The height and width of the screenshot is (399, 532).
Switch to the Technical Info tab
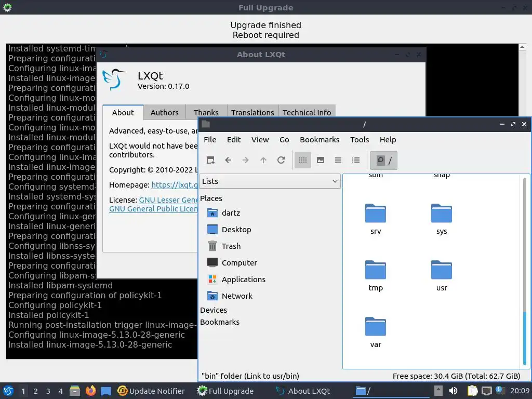307,113
